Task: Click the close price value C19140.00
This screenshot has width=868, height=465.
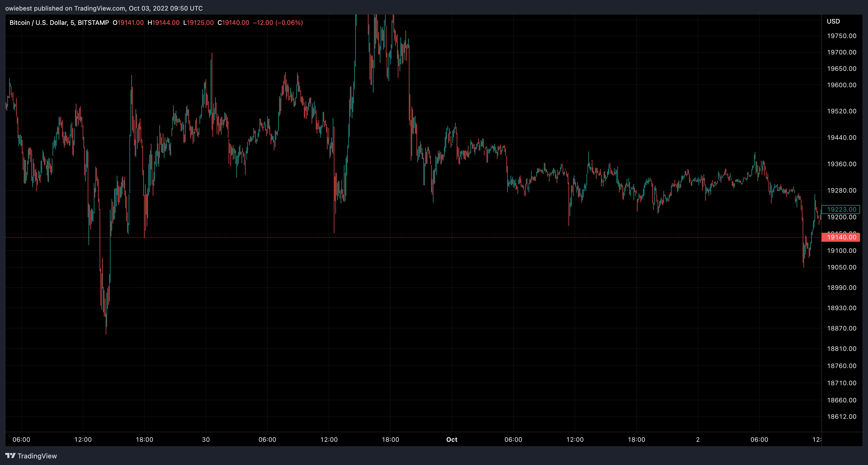Action: [x=233, y=22]
